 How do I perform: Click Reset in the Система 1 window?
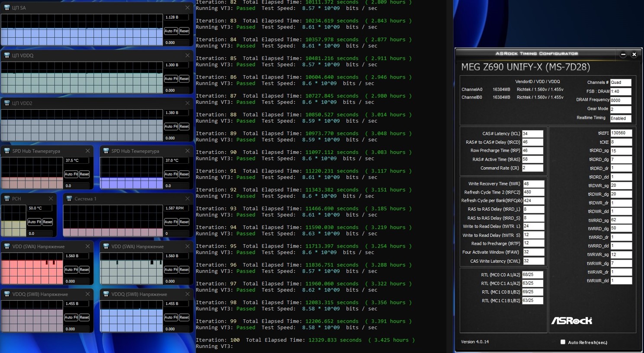coord(184,222)
